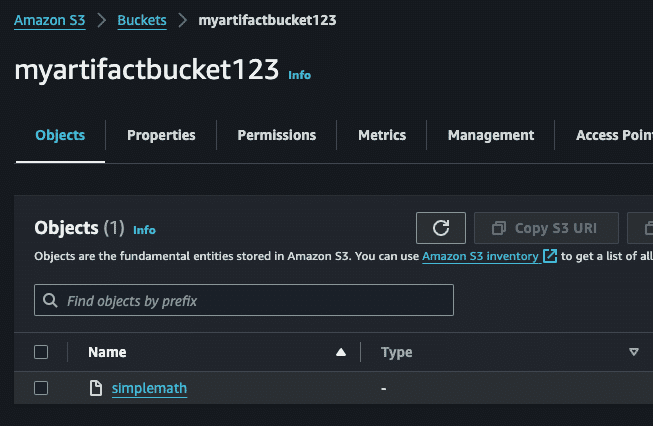This screenshot has height=426, width=653.
Task: Click Info beside Objects (1) heading
Action: [144, 229]
